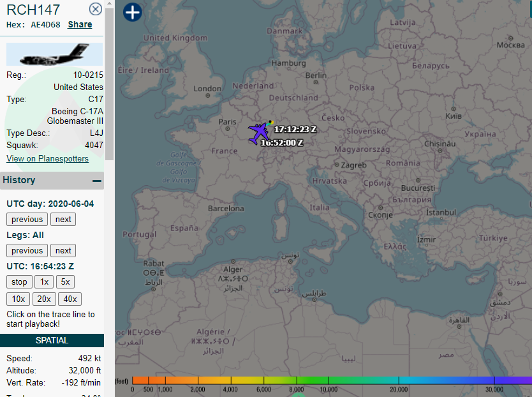This screenshot has height=397, width=532.
Task: Click the close X on the RCH147 panel
Action: [x=95, y=9]
